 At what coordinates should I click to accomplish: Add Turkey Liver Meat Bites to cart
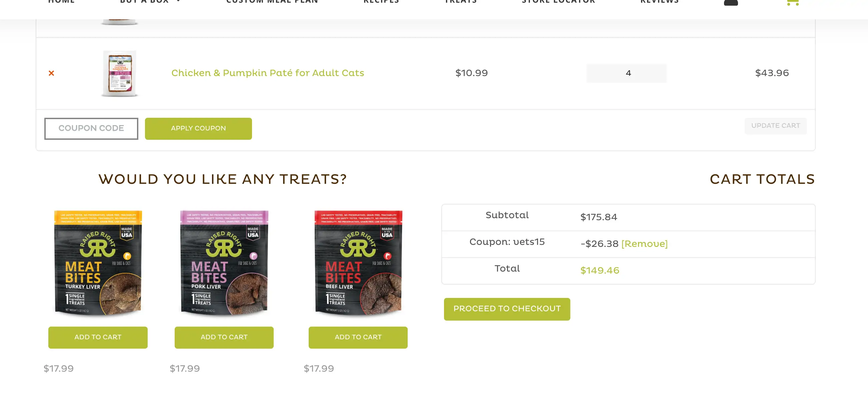(98, 337)
